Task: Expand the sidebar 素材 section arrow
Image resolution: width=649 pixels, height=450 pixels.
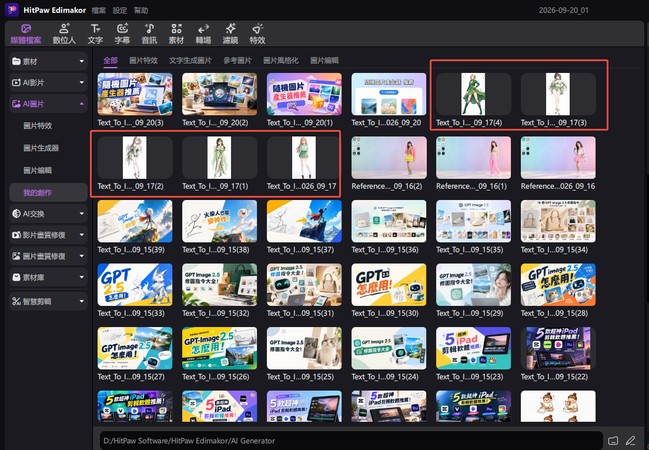Action: coord(82,61)
